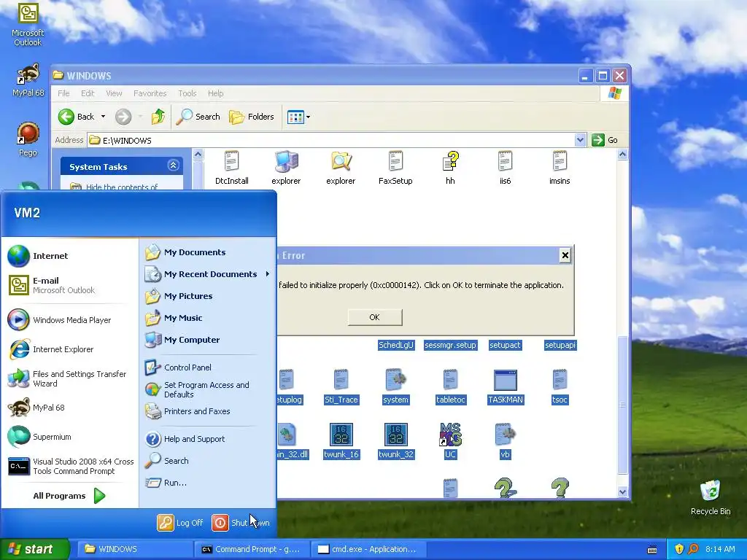This screenshot has height=560, width=747.
Task: Launch Windows Media Player from Start menu
Action: pyautogui.click(x=70, y=320)
